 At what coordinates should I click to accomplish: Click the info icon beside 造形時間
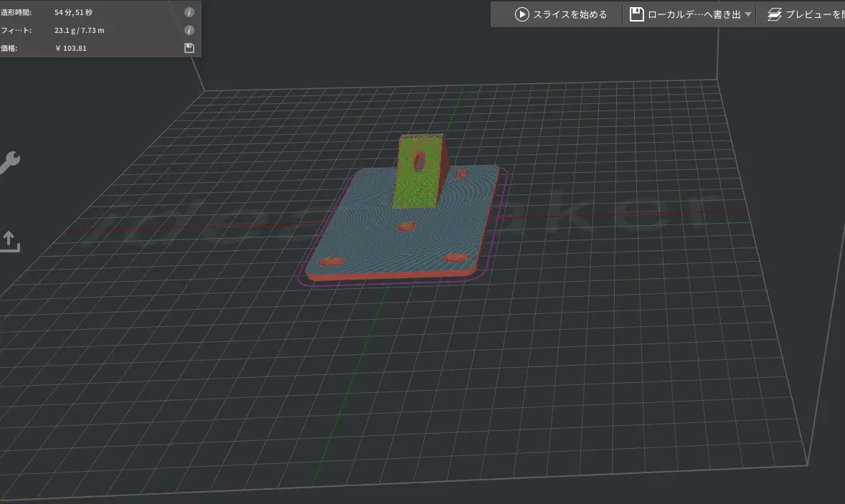[189, 13]
